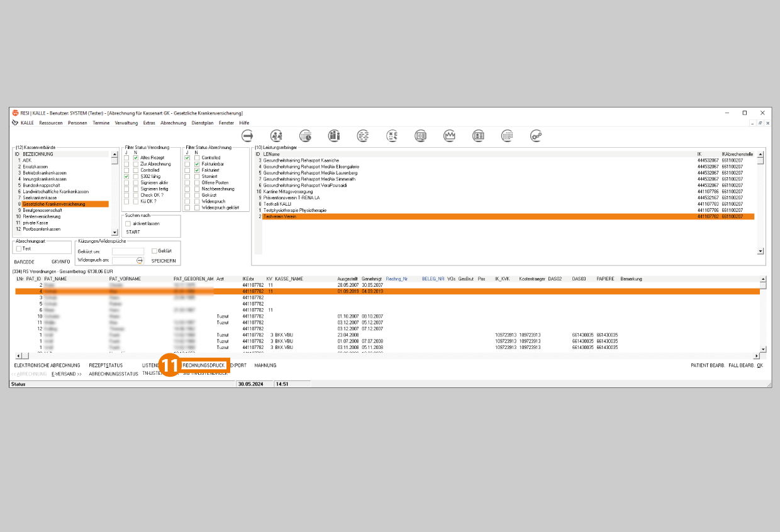The height and width of the screenshot is (532, 780).
Task: Click the calendar with clock toolbar icon
Action: 306,135
